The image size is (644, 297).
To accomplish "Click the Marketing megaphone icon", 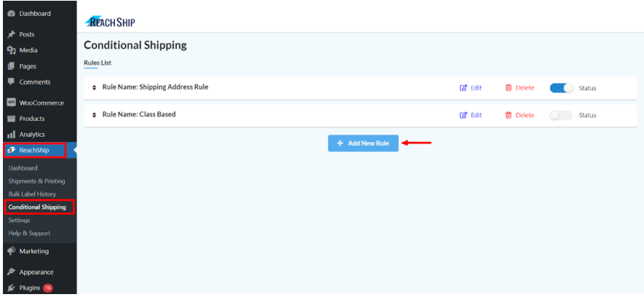I will tap(11, 251).
